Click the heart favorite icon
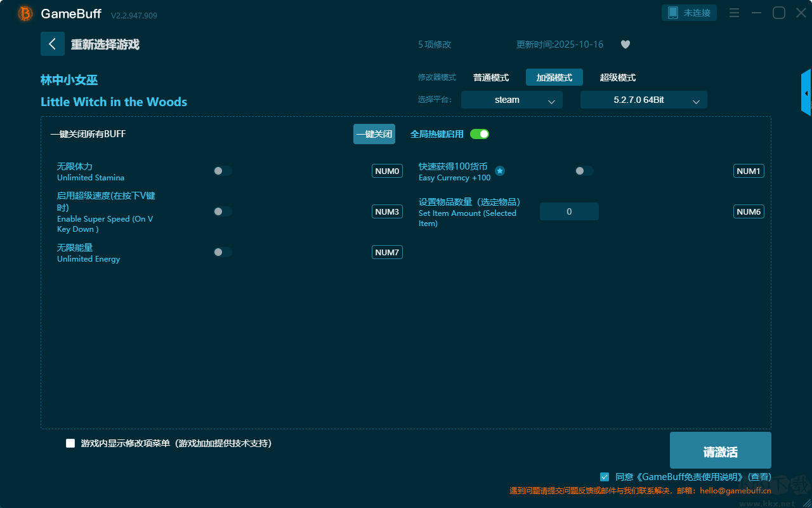 click(x=625, y=44)
